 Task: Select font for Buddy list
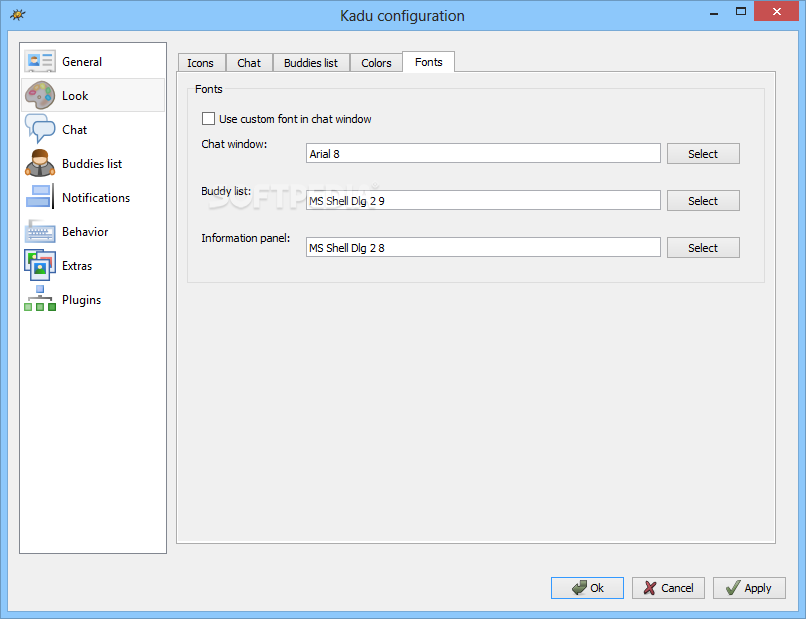click(703, 201)
